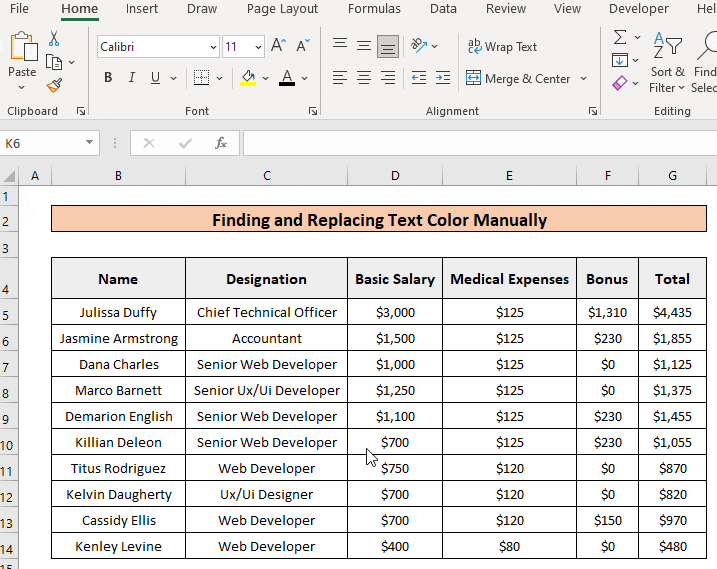Increase font size with the larger A
Image resolution: width=717 pixels, height=569 pixels.
(278, 46)
